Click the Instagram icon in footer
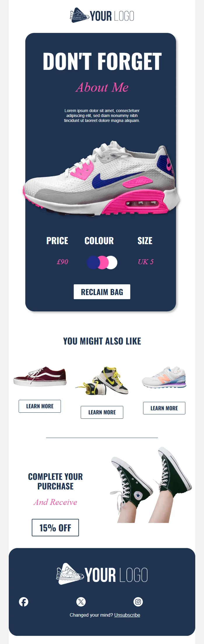 [x=138, y=602]
